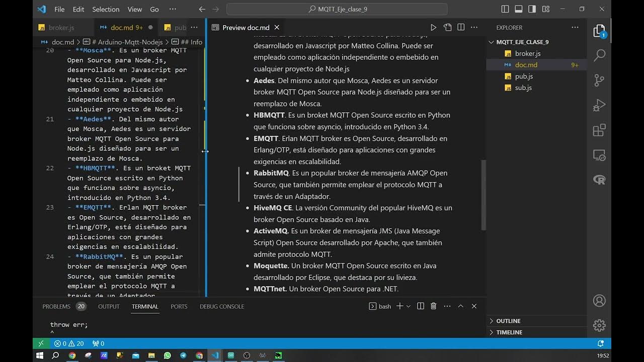Split the preview editor to the right

461,28
